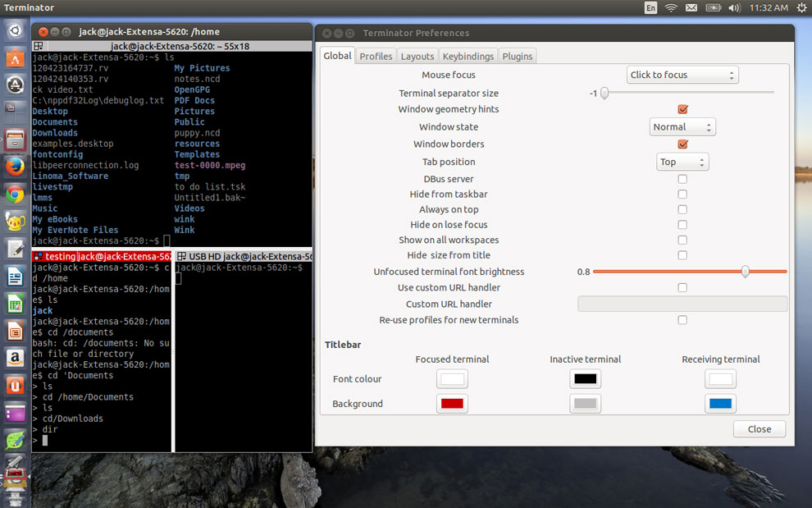Toggle Window geometry hints checkbox
Image resolution: width=812 pixels, height=508 pixels.
tap(682, 109)
